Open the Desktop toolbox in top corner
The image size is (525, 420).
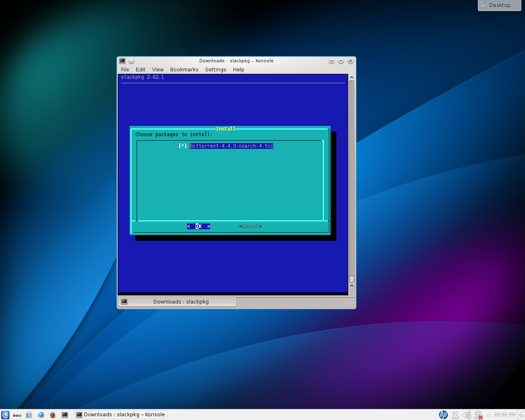pos(500,5)
